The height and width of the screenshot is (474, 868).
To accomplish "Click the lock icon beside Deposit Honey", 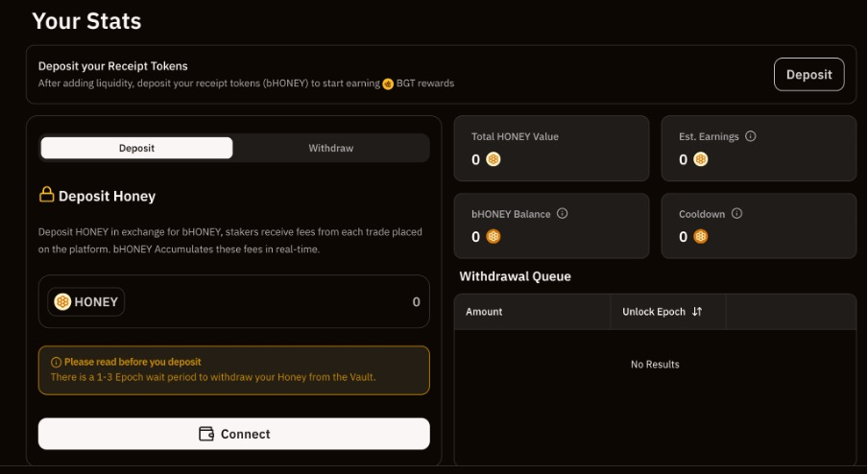I will pyautogui.click(x=46, y=196).
